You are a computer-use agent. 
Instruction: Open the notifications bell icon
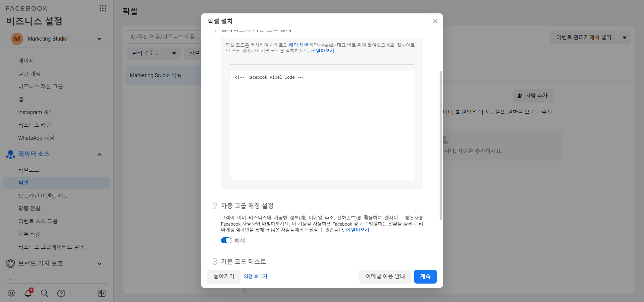[x=28, y=293]
